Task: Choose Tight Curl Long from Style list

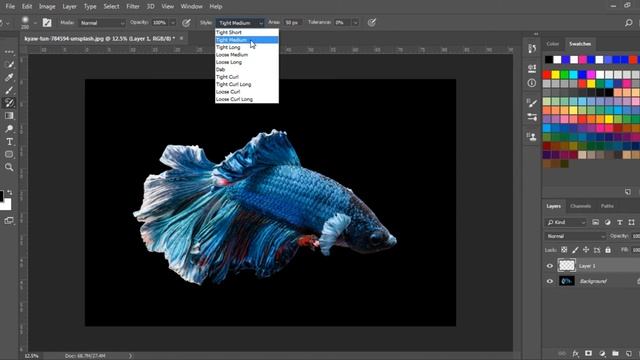Action: 247,84
